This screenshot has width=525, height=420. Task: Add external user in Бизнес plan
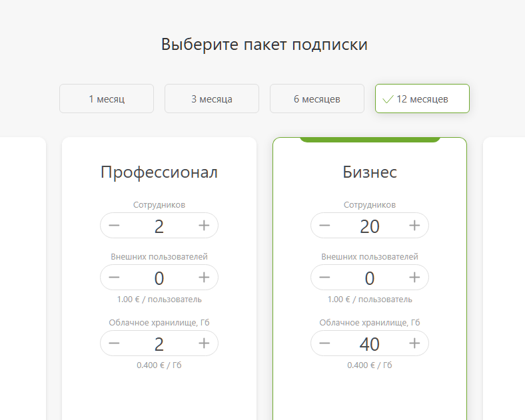(414, 278)
